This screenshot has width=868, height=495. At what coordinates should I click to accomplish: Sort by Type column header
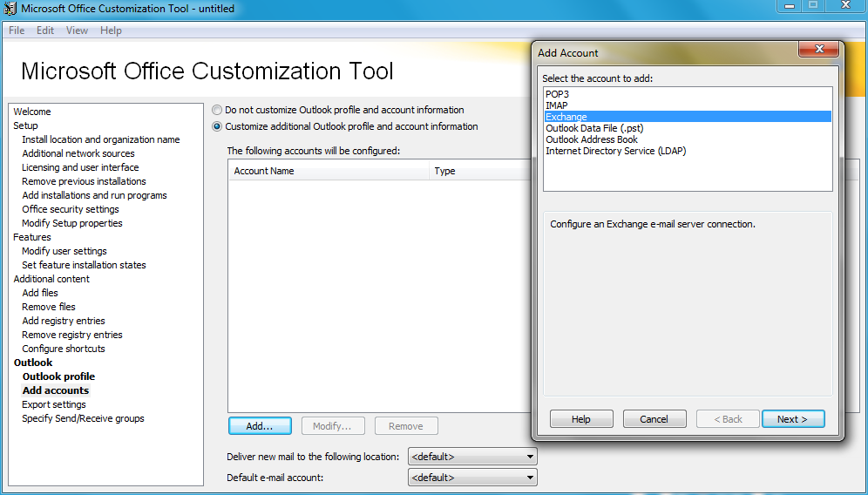click(480, 171)
